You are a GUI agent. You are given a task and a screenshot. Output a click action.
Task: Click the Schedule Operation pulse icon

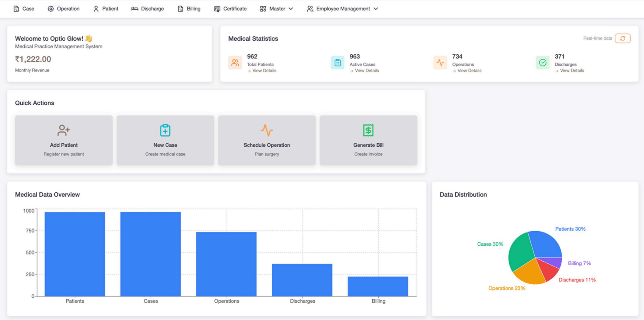pyautogui.click(x=267, y=130)
